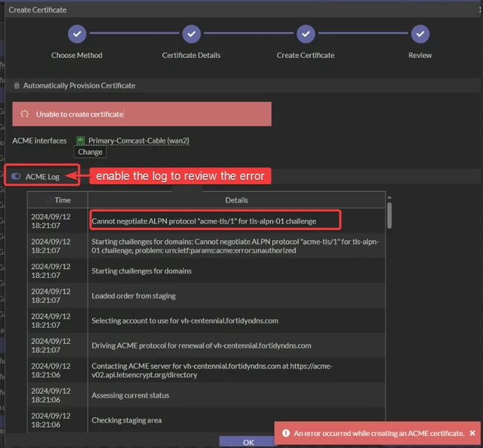Select the Loaded order from staging log entry

pos(206,296)
